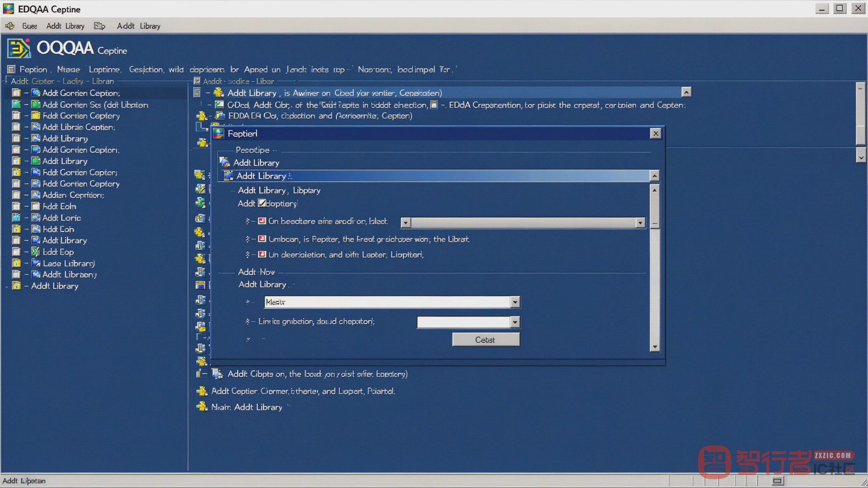Click the up arrow on highlighted 'Addt Library' row
868x488 pixels.
654,175
